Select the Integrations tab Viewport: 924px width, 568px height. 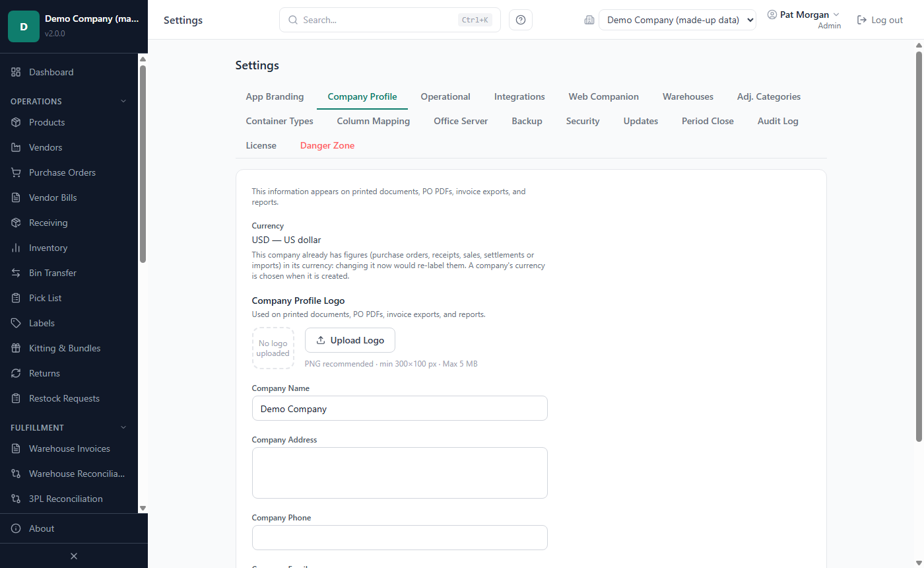tap(519, 96)
